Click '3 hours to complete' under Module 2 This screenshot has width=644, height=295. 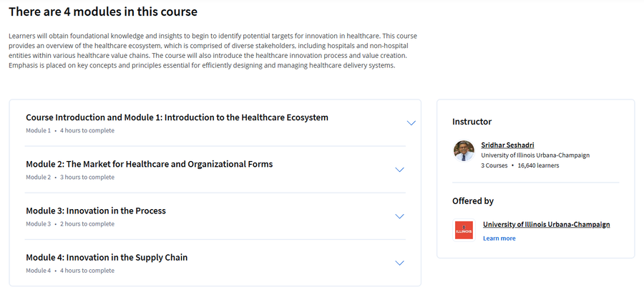click(x=87, y=178)
